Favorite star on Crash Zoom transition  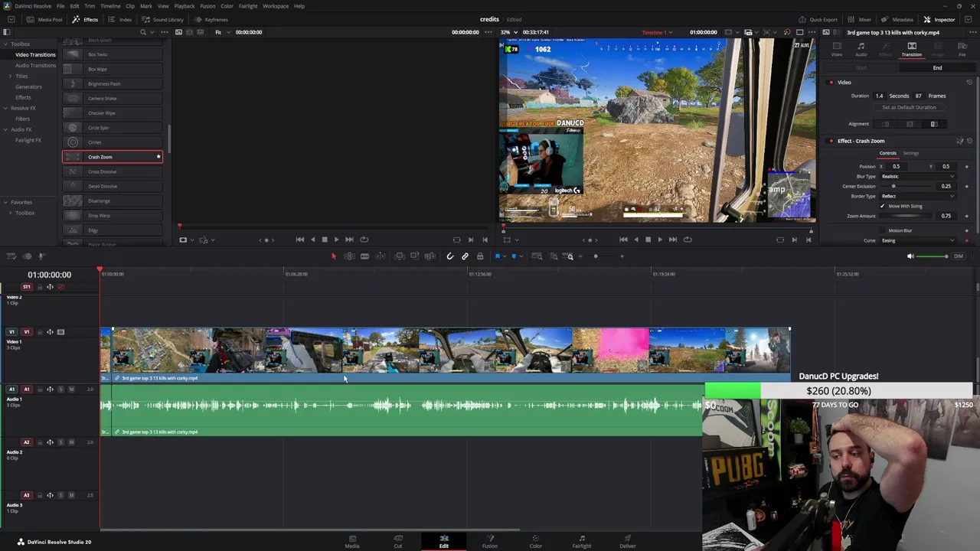(158, 157)
